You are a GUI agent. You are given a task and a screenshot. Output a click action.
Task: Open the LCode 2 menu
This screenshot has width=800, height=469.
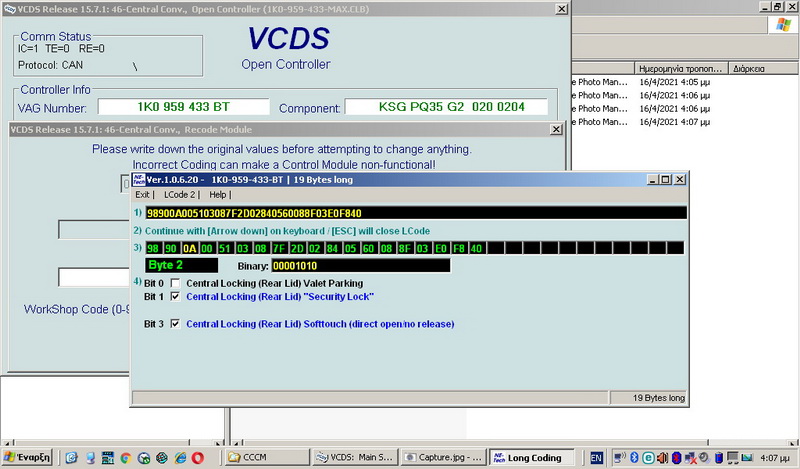click(179, 194)
